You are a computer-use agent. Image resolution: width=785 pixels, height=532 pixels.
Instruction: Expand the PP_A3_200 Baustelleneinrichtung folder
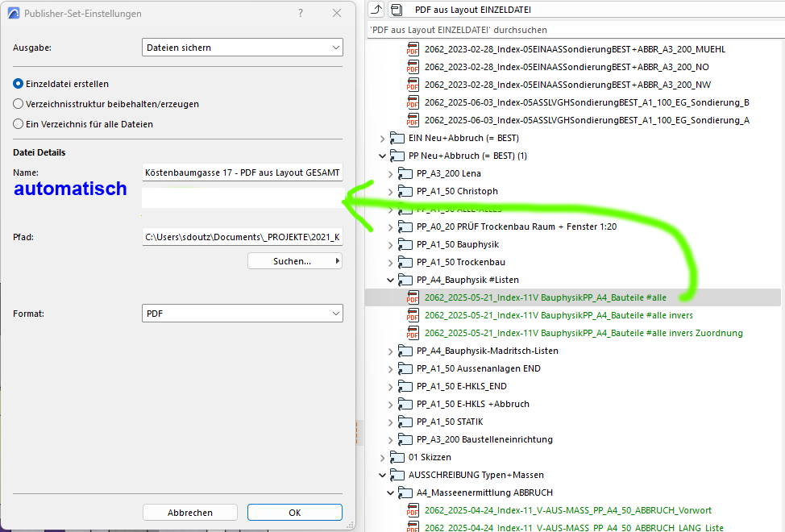391,440
